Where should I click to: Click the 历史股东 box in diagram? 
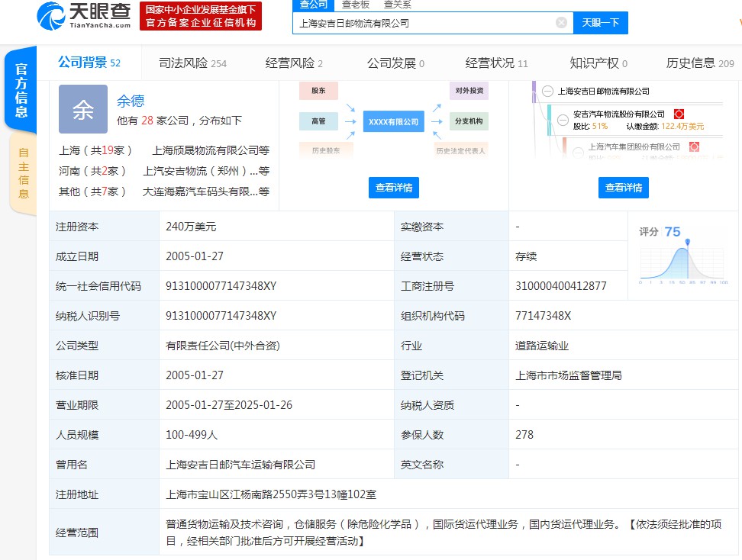(325, 150)
